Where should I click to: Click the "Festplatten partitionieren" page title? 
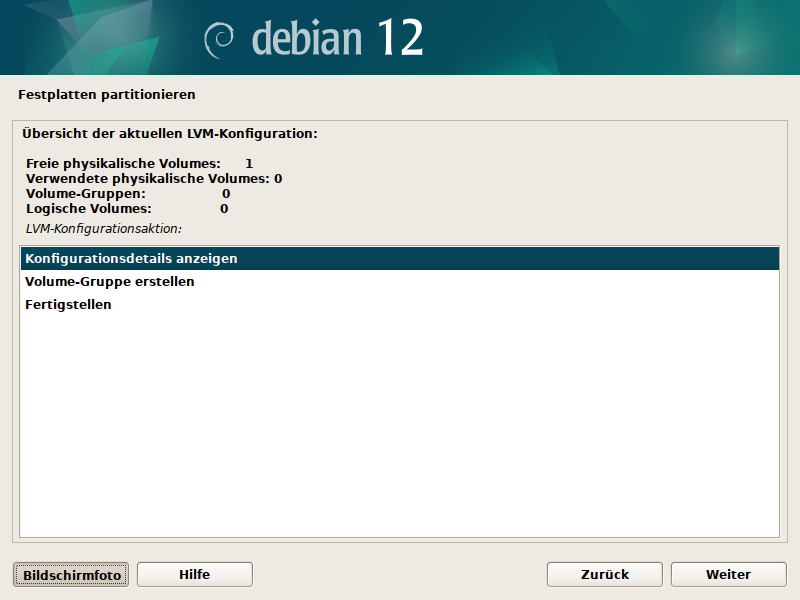click(107, 95)
